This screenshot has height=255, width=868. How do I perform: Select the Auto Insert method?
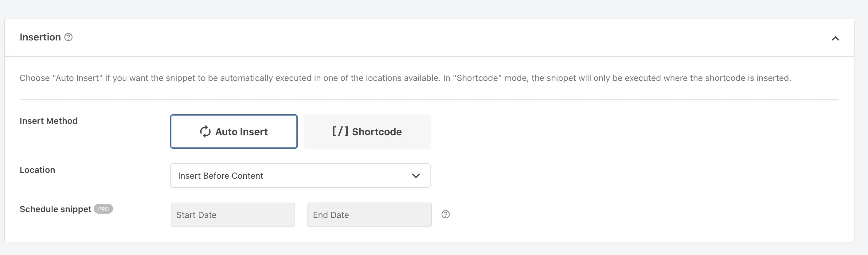[x=233, y=131]
